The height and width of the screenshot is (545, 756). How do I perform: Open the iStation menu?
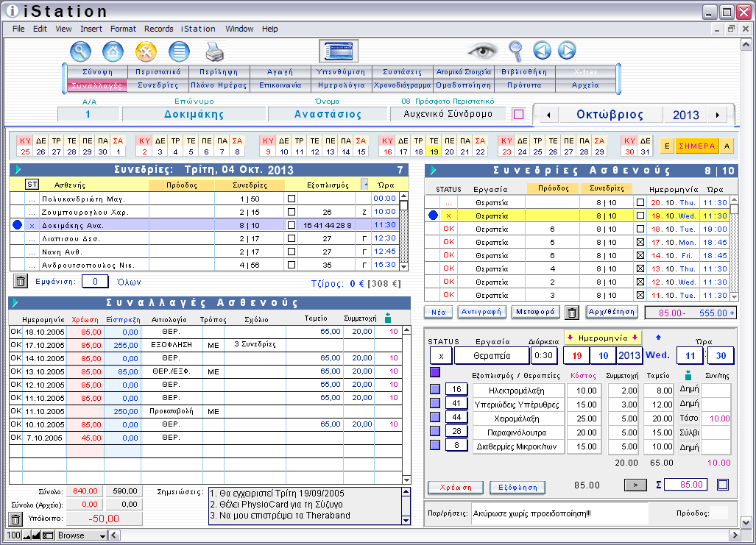pyautogui.click(x=198, y=29)
